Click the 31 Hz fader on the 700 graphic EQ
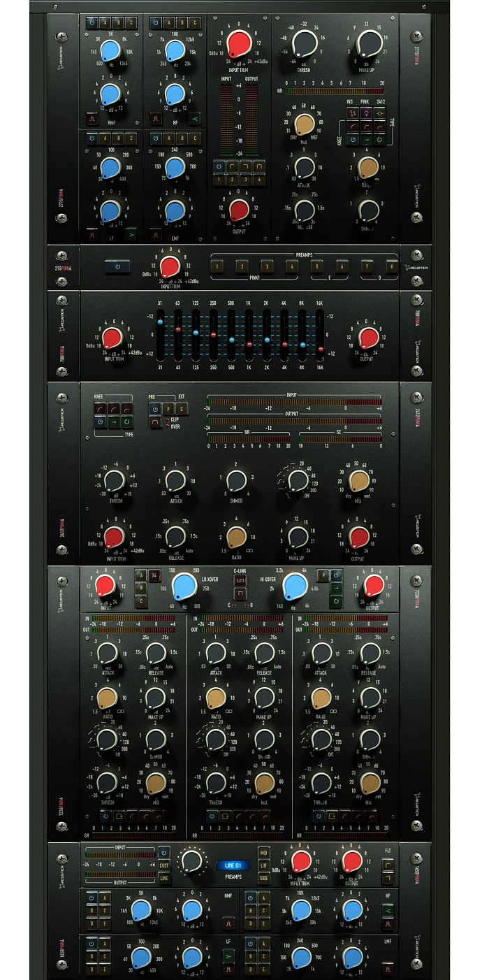The image size is (482, 980). point(160,322)
